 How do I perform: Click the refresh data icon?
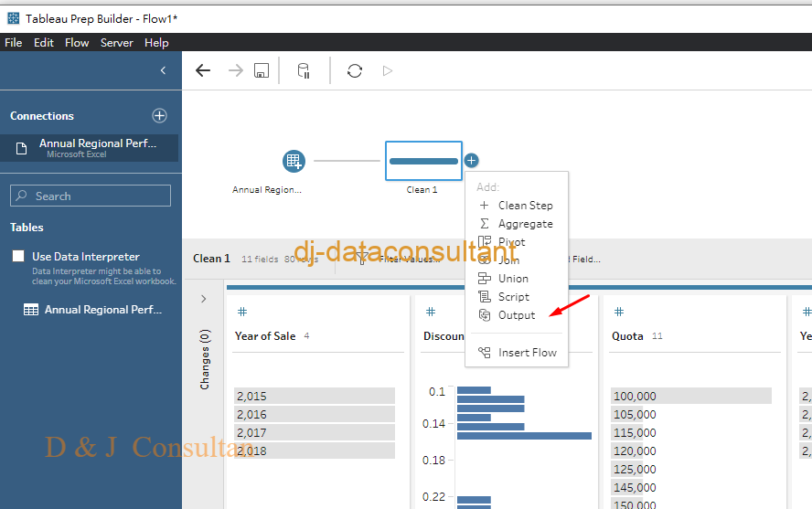pos(355,70)
